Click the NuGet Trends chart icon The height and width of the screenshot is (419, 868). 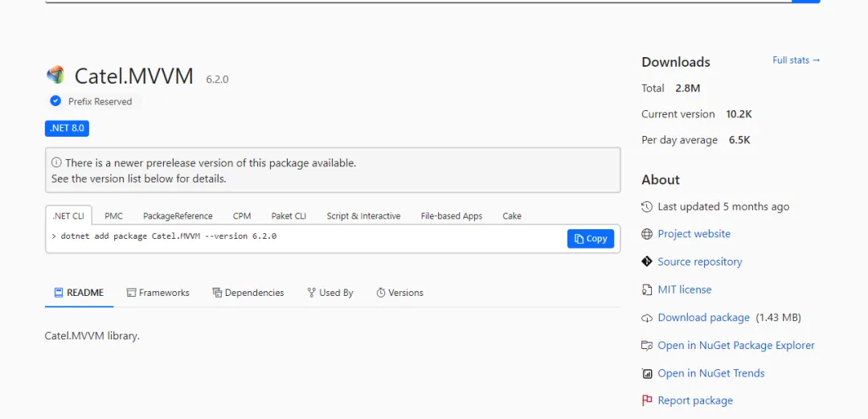click(x=646, y=373)
